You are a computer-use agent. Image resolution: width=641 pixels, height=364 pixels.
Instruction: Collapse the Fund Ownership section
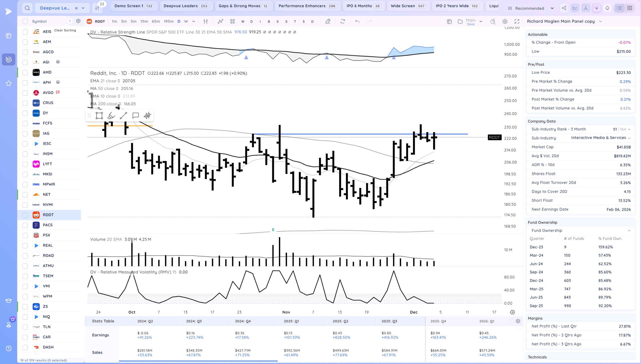pyautogui.click(x=629, y=231)
